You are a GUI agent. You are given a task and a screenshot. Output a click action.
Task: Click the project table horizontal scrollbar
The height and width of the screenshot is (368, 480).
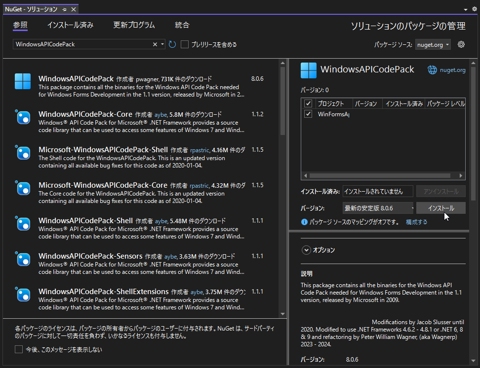point(380,175)
